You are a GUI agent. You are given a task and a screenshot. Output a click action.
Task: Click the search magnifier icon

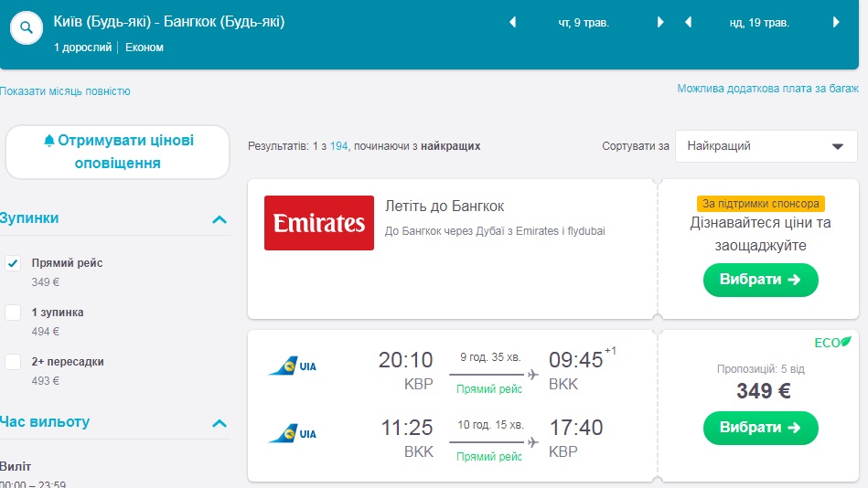click(x=27, y=28)
